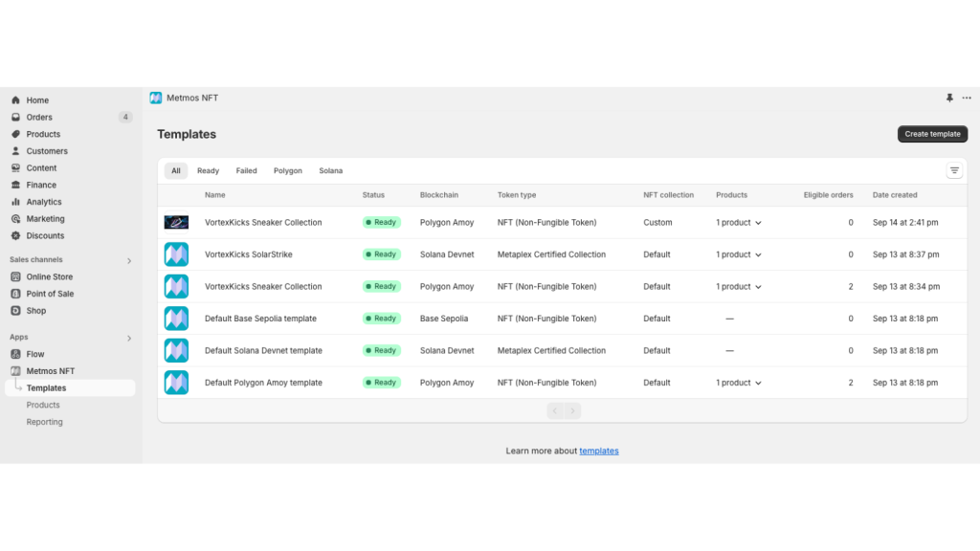The height and width of the screenshot is (551, 980).
Task: Expand the Apps section chevron
Action: pos(129,338)
